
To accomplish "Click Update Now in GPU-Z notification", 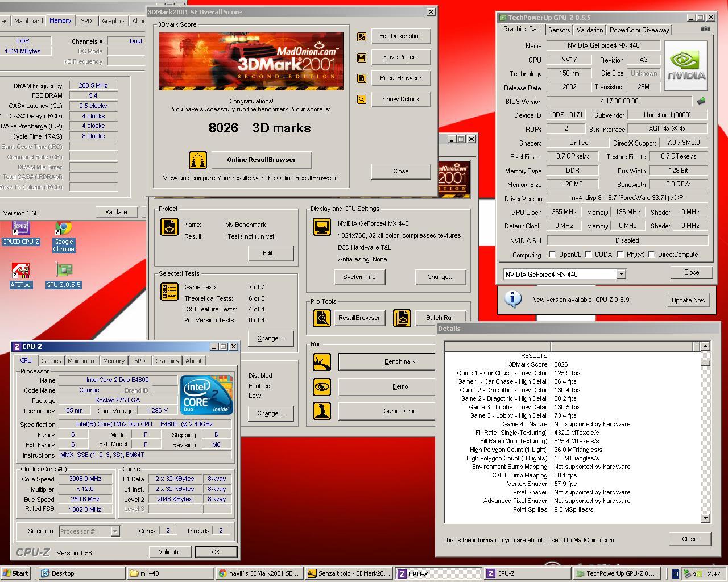I will pyautogui.click(x=688, y=300).
